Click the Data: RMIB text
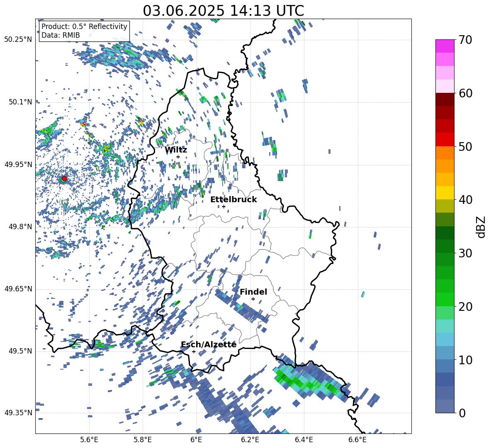This screenshot has width=491, height=448. pos(61,35)
